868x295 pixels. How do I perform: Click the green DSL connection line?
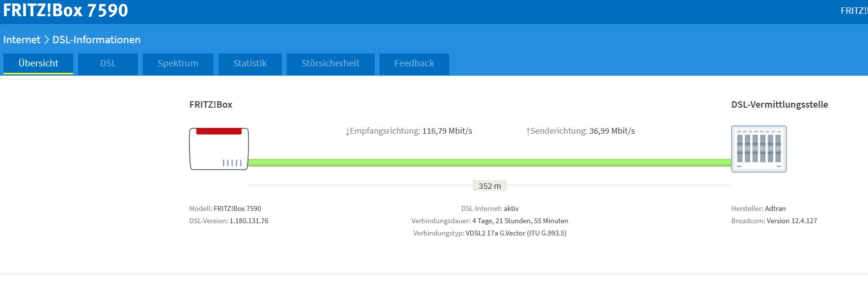[490, 163]
